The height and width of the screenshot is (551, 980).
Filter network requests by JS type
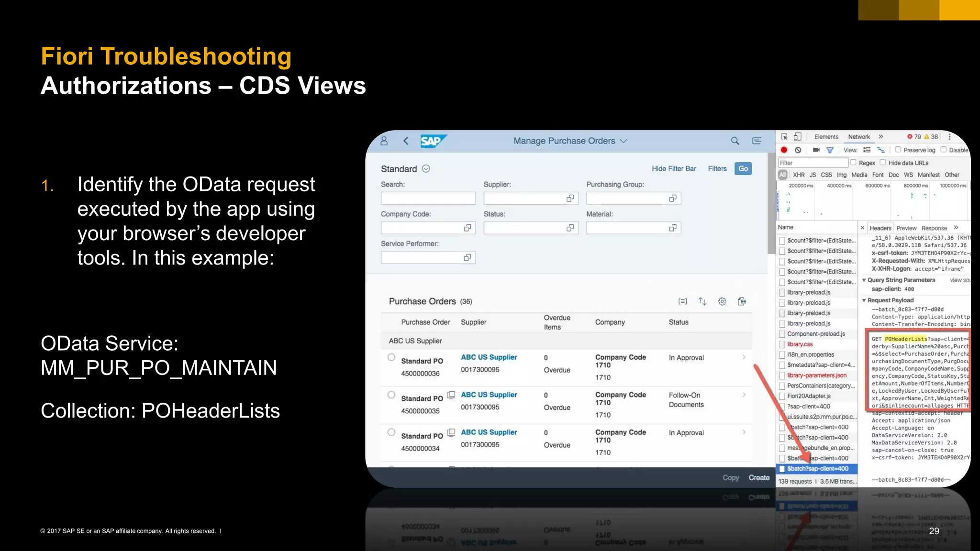[813, 175]
